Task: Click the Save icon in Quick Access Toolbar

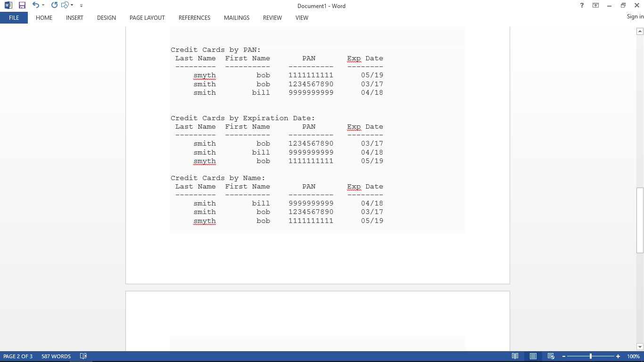Action: (x=22, y=5)
